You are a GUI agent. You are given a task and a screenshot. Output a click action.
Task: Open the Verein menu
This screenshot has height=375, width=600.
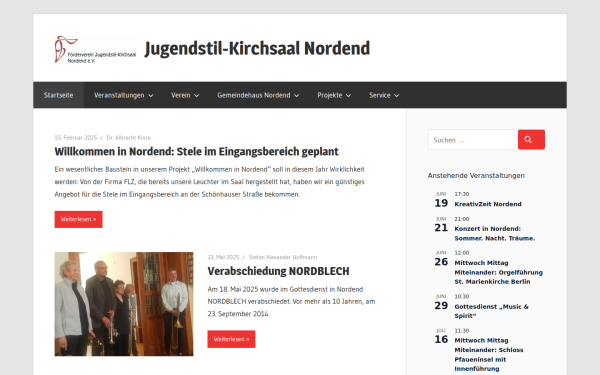coord(185,95)
